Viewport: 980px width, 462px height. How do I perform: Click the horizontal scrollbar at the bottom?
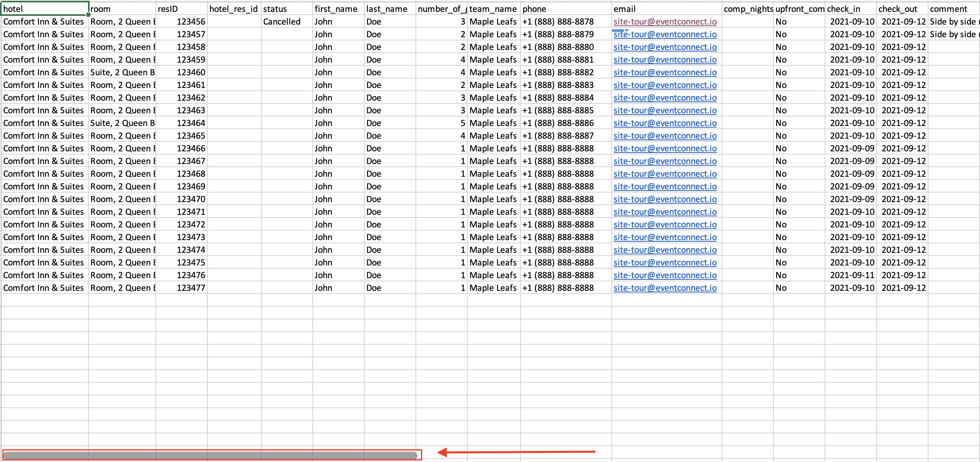(210, 455)
